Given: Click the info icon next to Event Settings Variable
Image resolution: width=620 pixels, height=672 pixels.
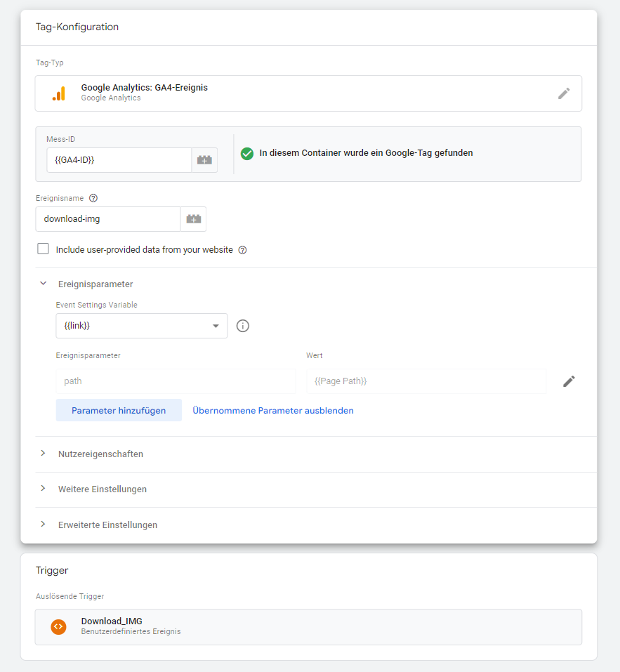Looking at the screenshot, I should coord(242,325).
